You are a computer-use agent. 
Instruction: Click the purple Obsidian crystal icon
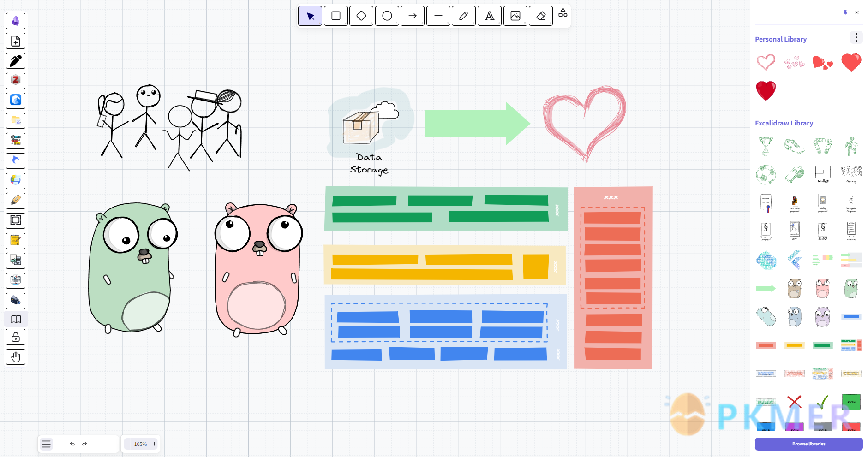coord(16,21)
